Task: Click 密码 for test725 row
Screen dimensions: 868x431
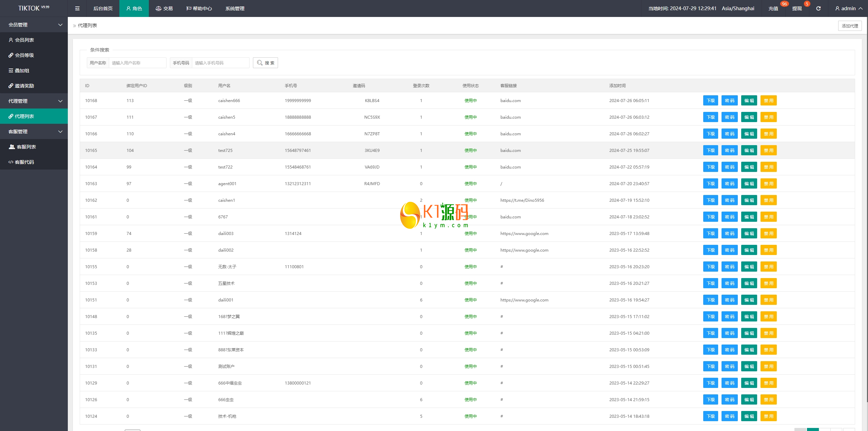Action: click(x=730, y=151)
